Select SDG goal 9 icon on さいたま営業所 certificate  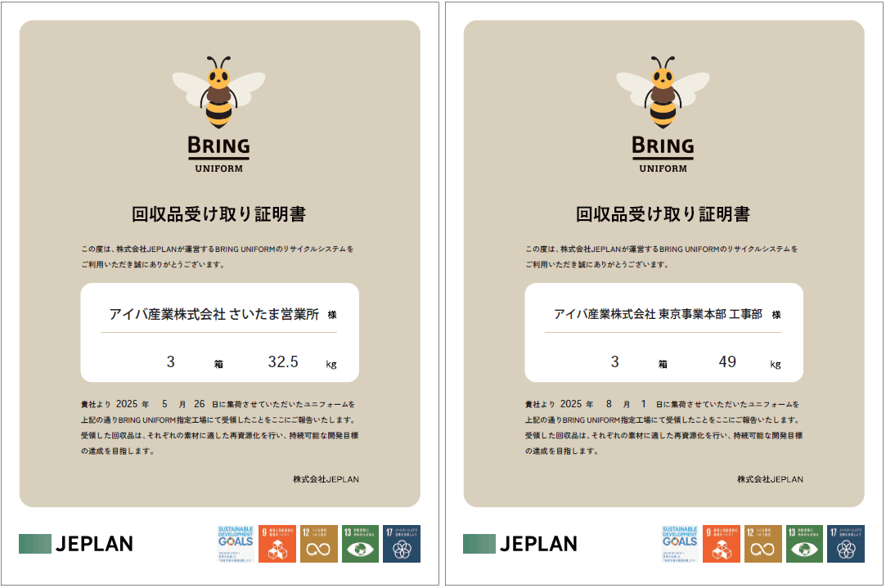[x=277, y=544]
